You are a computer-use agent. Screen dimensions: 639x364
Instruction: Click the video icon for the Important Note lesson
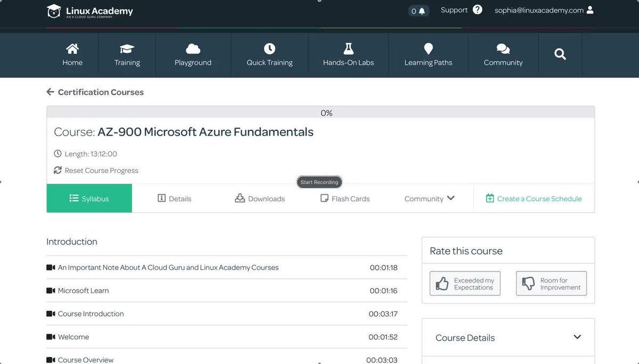(x=51, y=267)
